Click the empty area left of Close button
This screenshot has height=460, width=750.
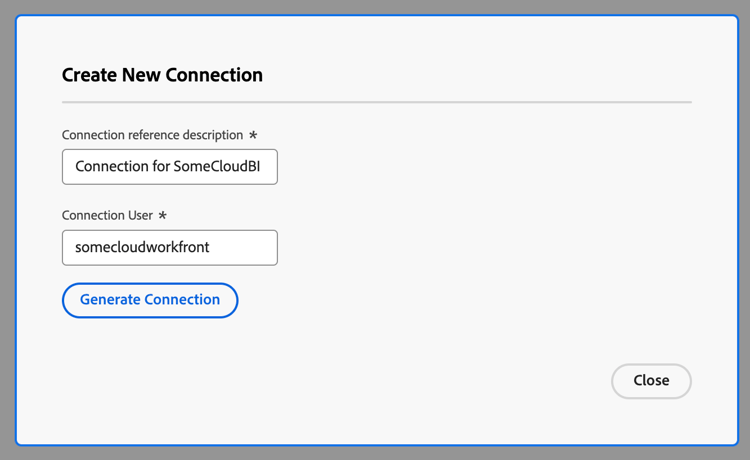450,381
